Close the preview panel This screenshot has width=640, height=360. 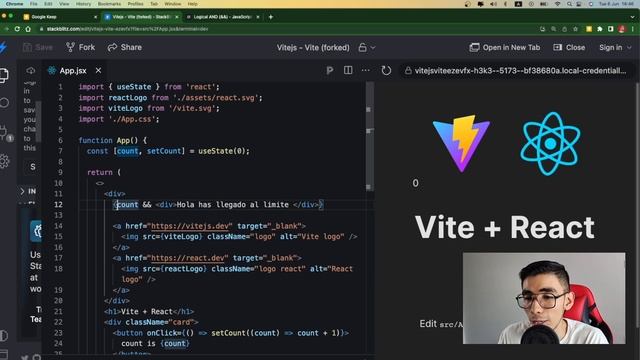tap(569, 47)
